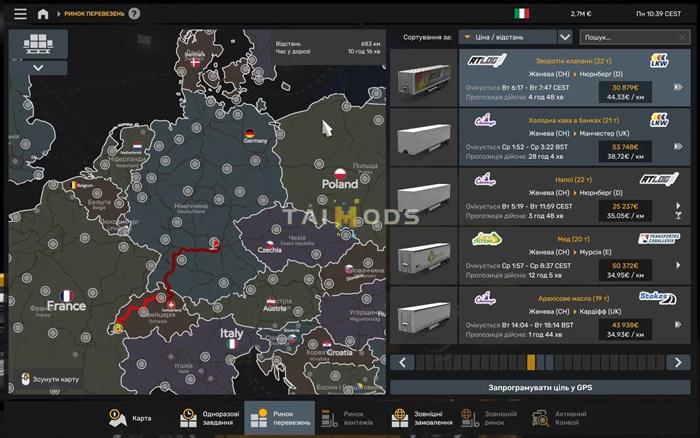Click the green company logo on Мед job
This screenshot has height=438, width=700.
pyautogui.click(x=487, y=239)
